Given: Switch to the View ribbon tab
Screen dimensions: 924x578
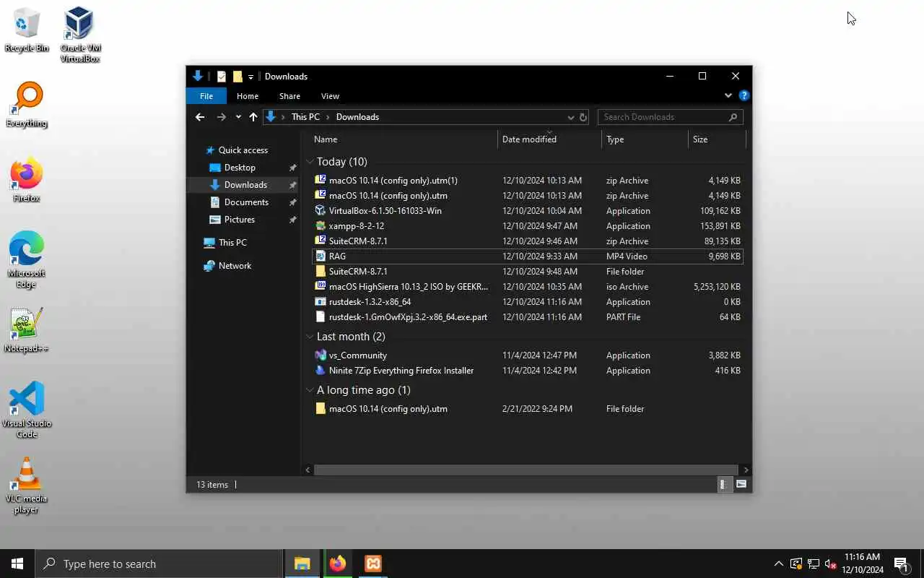Looking at the screenshot, I should 330,96.
